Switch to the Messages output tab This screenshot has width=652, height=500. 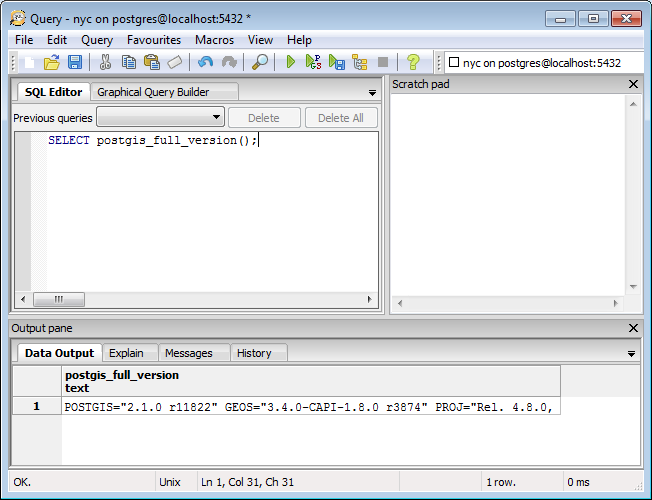click(x=188, y=353)
